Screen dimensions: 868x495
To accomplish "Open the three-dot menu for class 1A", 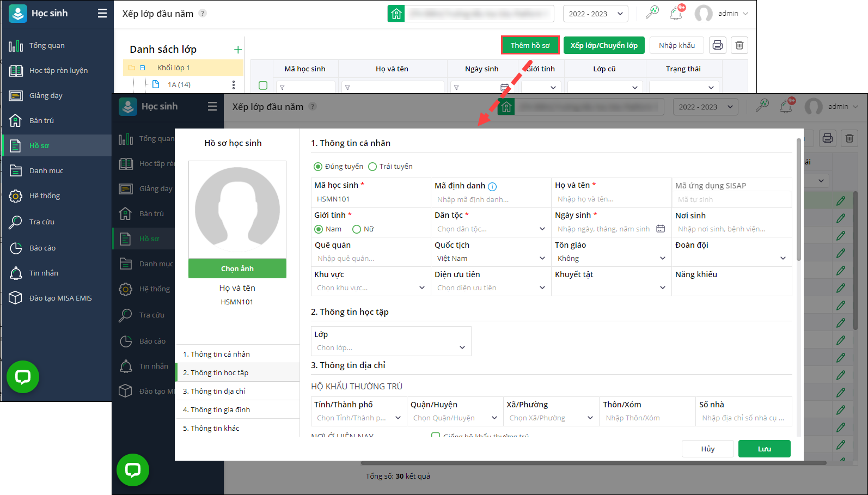I will pyautogui.click(x=234, y=85).
